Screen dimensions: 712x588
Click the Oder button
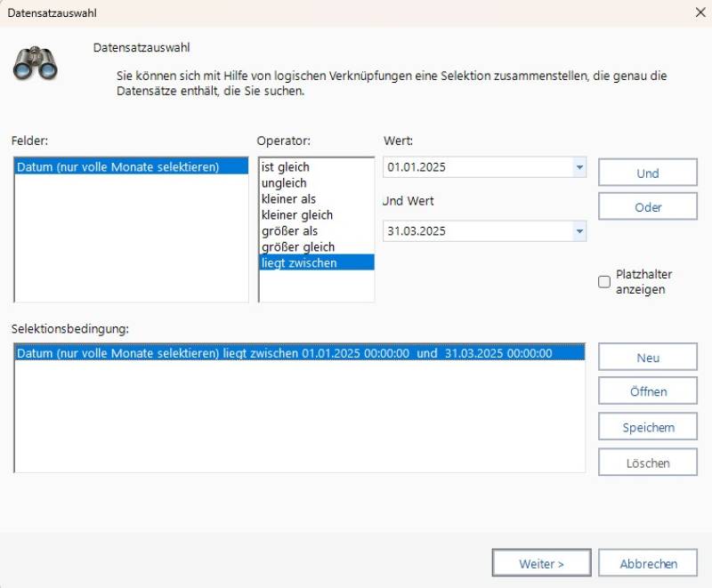pos(647,207)
